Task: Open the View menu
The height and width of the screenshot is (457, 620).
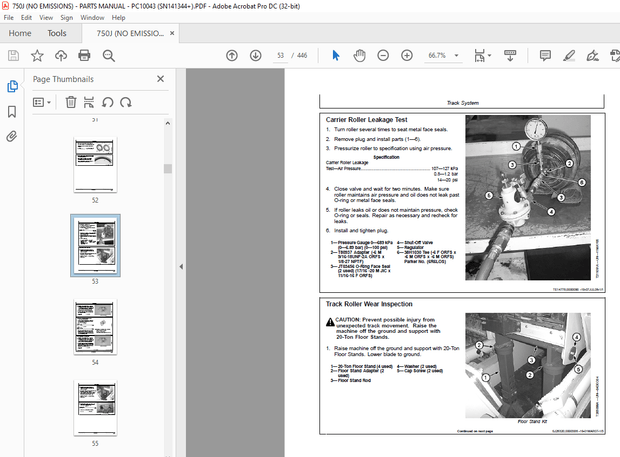Action: [46, 17]
